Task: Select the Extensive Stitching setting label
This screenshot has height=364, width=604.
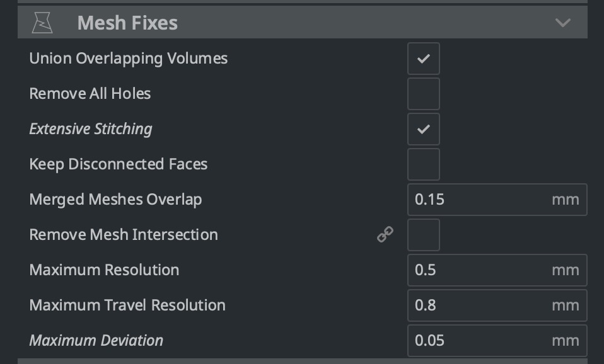Action: pyautogui.click(x=91, y=129)
